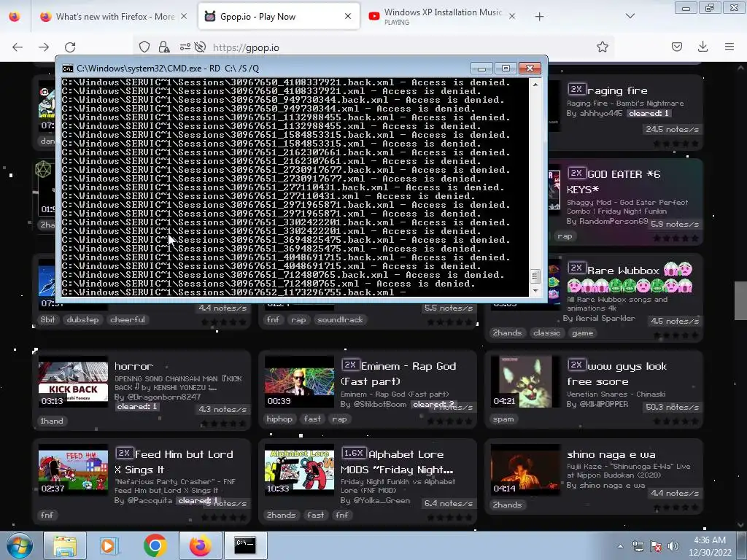Open Feed Him but Lord X Sings It
Image resolution: width=747 pixels, height=560 pixels.
coord(174,462)
